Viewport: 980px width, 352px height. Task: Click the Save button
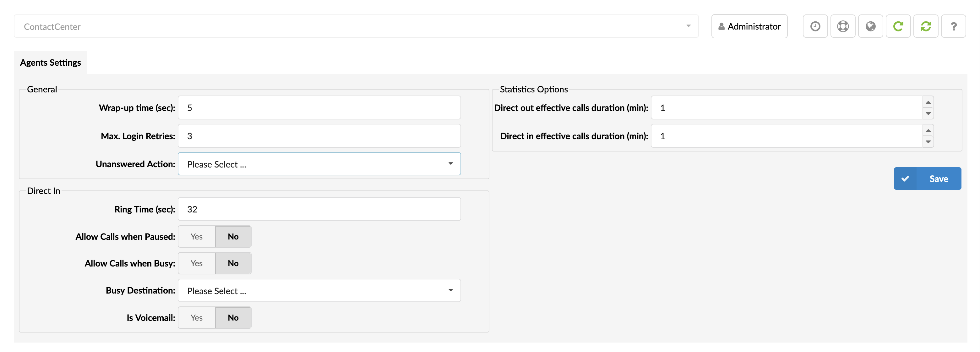[928, 178]
